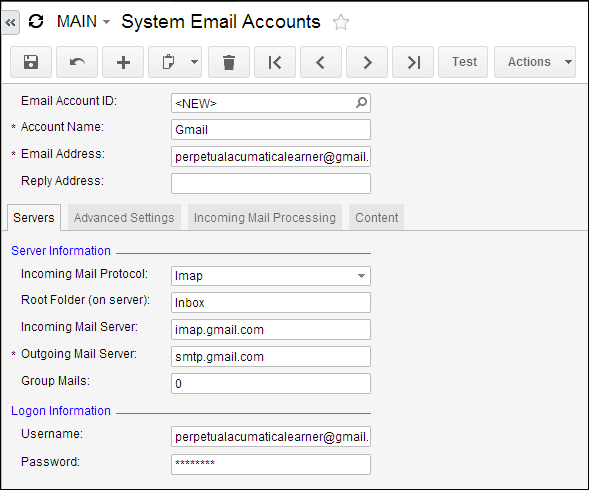Click the Save disk icon
The height and width of the screenshot is (490, 589).
click(31, 62)
